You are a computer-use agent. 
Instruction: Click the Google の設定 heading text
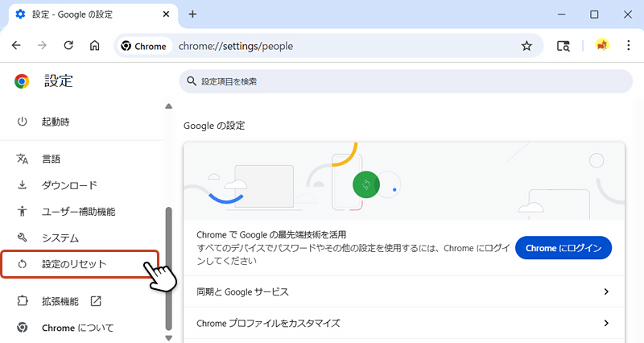pyautogui.click(x=214, y=126)
